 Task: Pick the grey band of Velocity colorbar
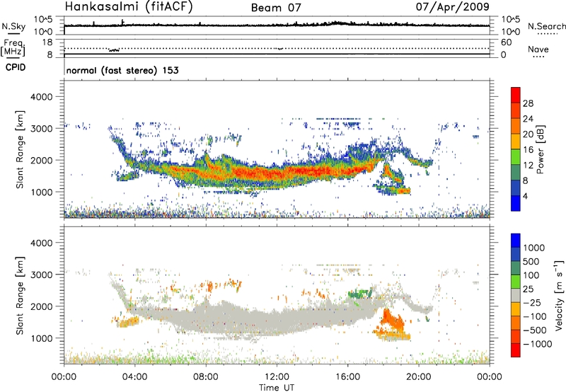516,295
